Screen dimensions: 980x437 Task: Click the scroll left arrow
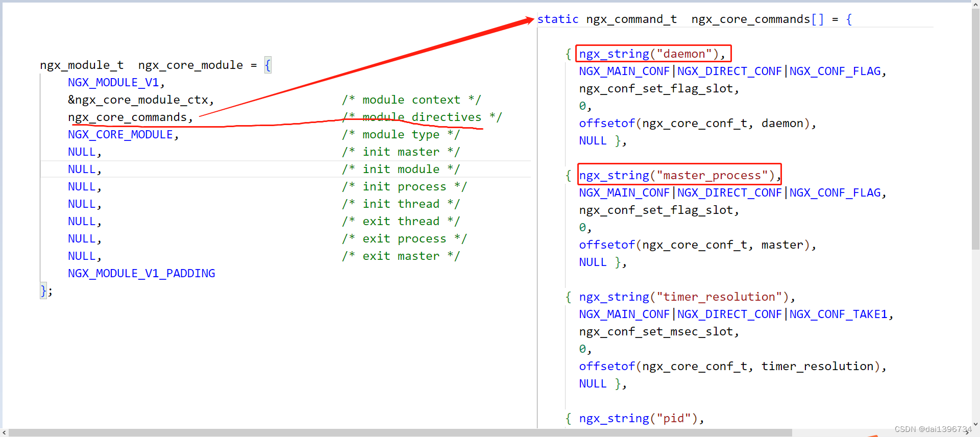(4, 433)
